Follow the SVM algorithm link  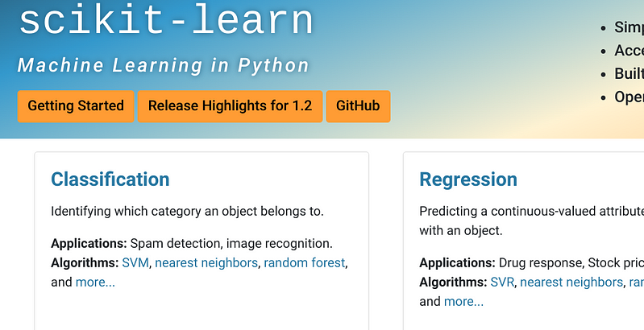click(135, 262)
